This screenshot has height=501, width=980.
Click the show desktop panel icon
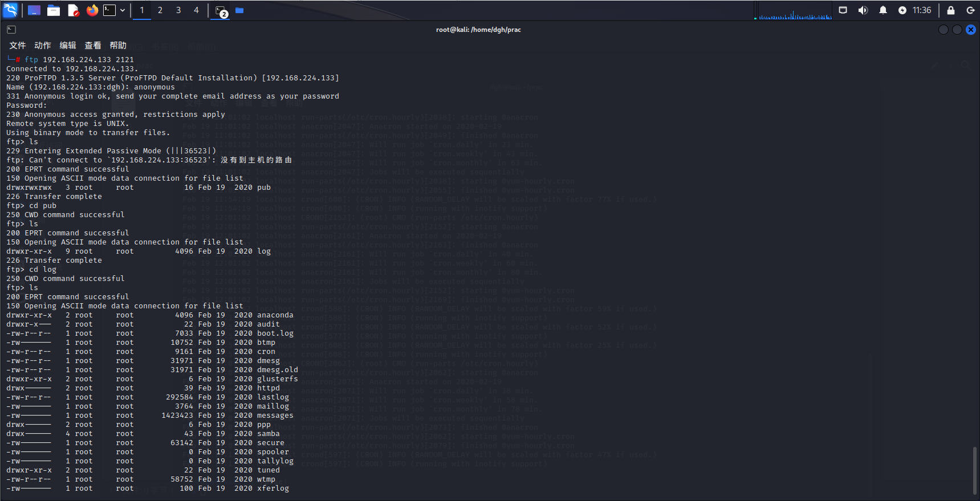tap(34, 10)
